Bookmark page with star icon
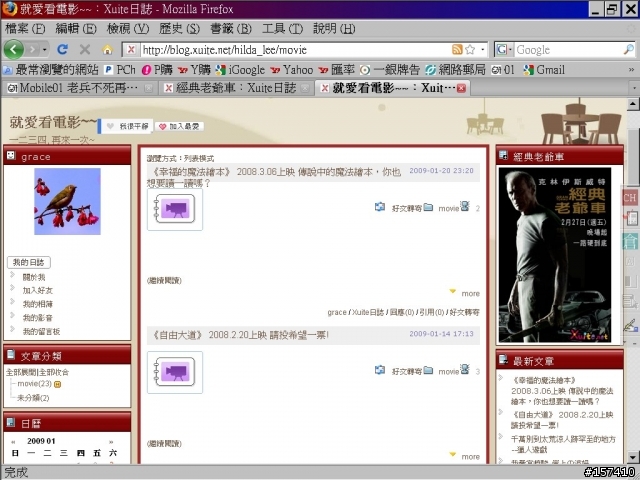Image resolution: width=640 pixels, height=480 pixels. 470,49
